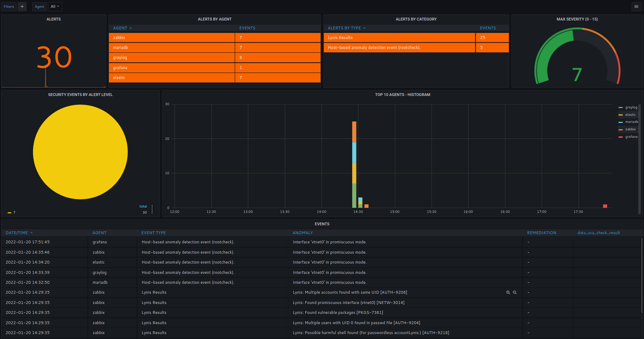Click the sort arrow beside DATE/TIME header
Screen dimensions: 644x339
pyautogui.click(x=31, y=233)
